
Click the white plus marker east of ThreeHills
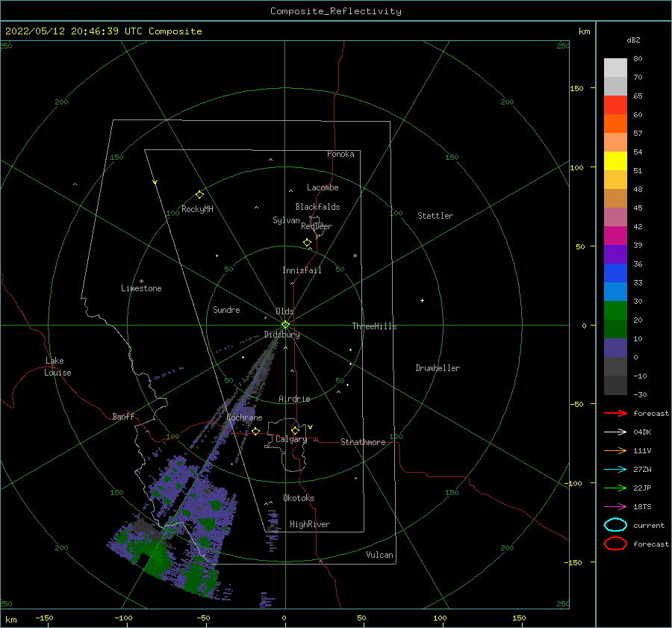pyautogui.click(x=422, y=300)
